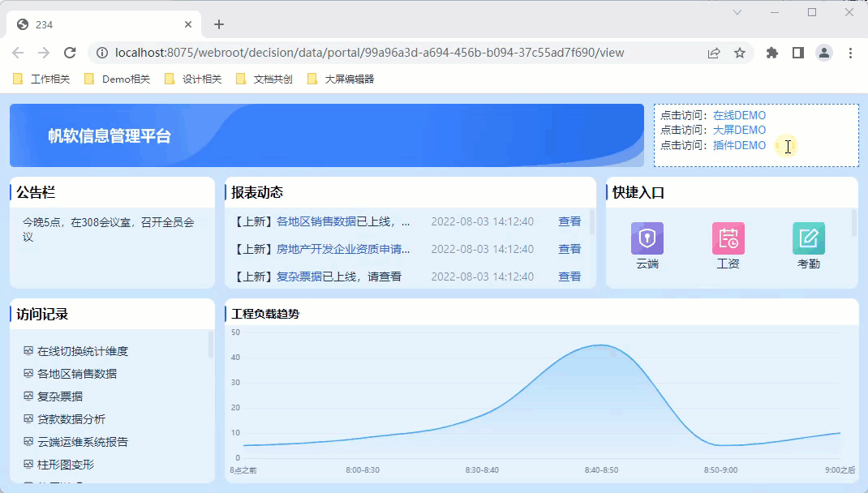Expand the tab search chevron
Viewport: 868px width, 493px height.
point(737,12)
